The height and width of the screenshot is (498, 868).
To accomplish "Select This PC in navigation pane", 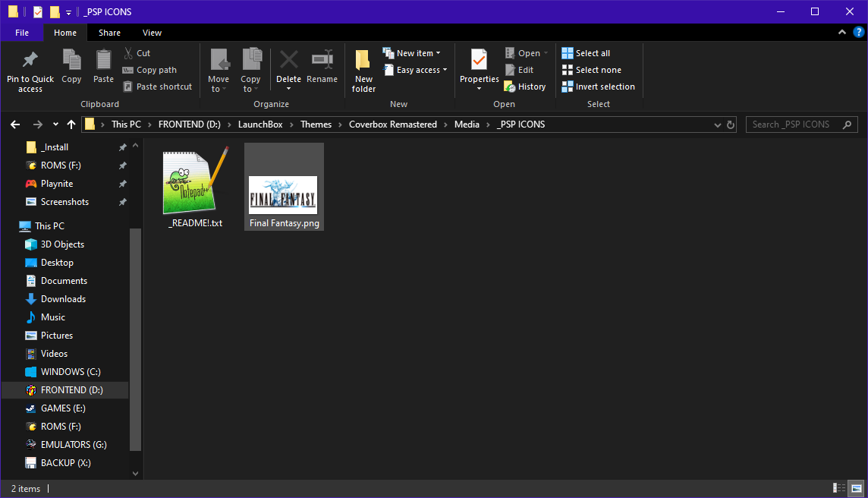I will point(49,226).
